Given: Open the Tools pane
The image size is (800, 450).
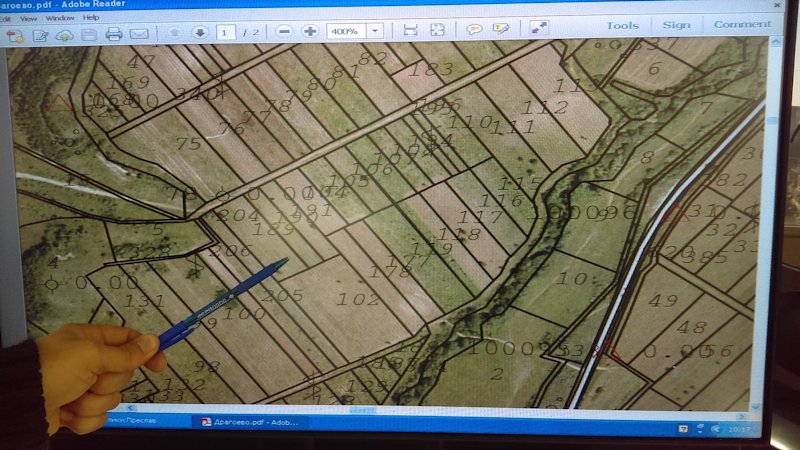Looking at the screenshot, I should point(622,26).
